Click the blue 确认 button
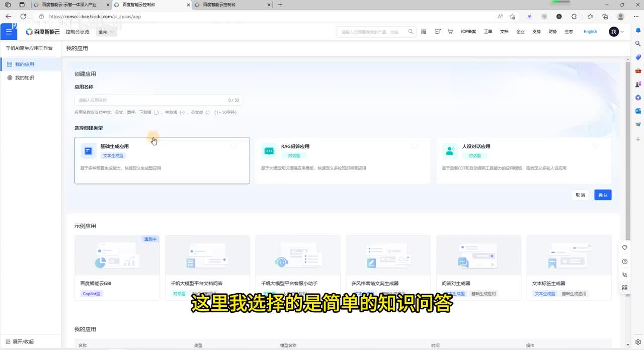The image size is (644, 350). click(x=603, y=195)
